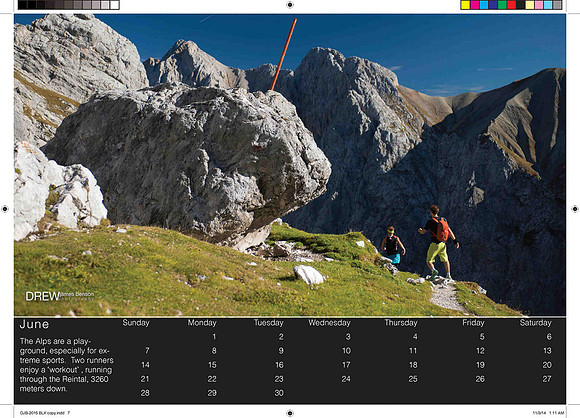
Task: Click the date timestamp at bottom right
Action: coord(548,413)
